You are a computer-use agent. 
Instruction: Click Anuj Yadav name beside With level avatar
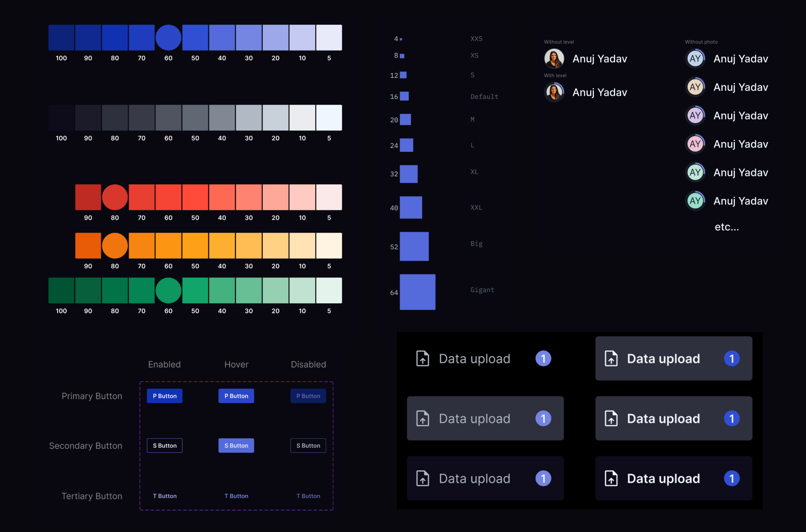pos(600,92)
